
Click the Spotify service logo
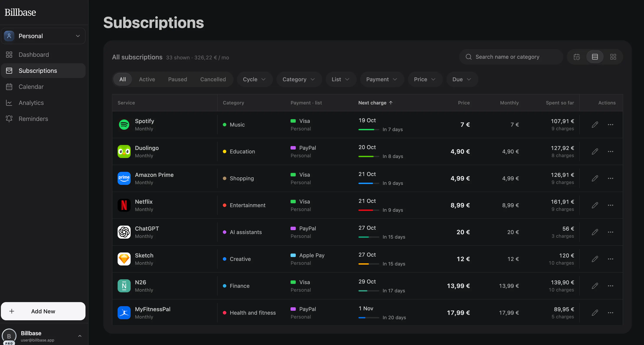[x=124, y=125]
